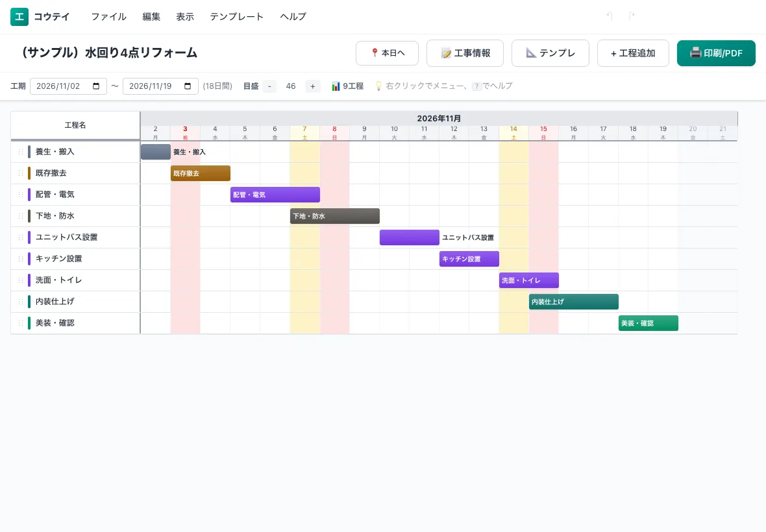Viewport: 766px width, 532px height.
Task: Select the 美装・確認 gantt bar
Action: (x=649, y=324)
